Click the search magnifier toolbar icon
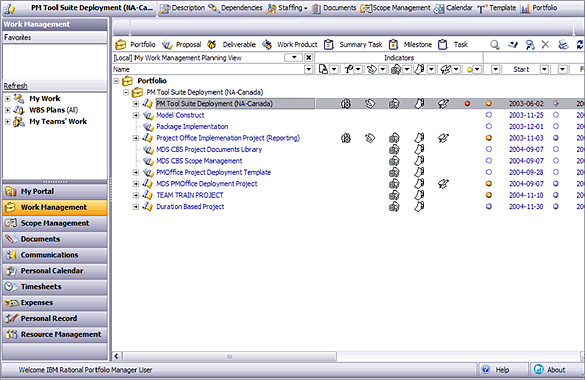Viewport: 585px width, 380px height. [495, 45]
